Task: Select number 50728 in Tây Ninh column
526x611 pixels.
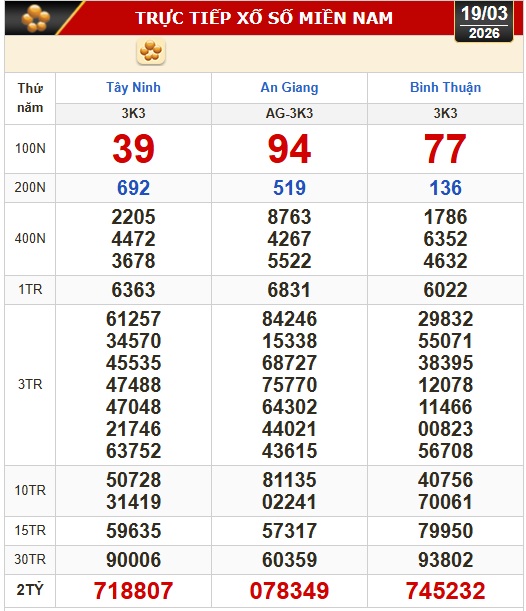Action: tap(133, 480)
